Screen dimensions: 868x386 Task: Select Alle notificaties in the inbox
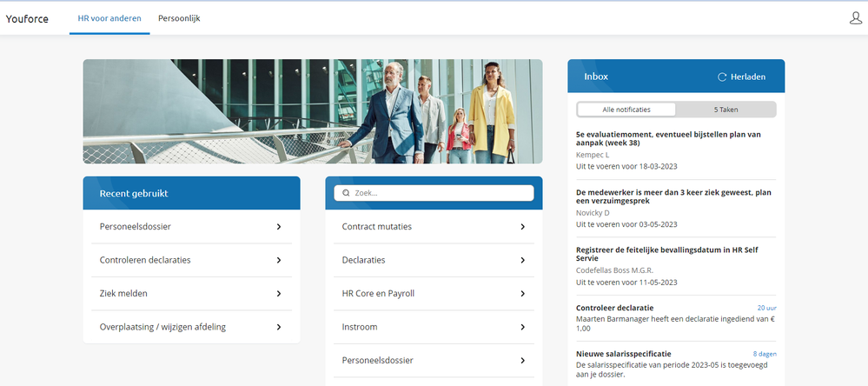click(x=626, y=110)
